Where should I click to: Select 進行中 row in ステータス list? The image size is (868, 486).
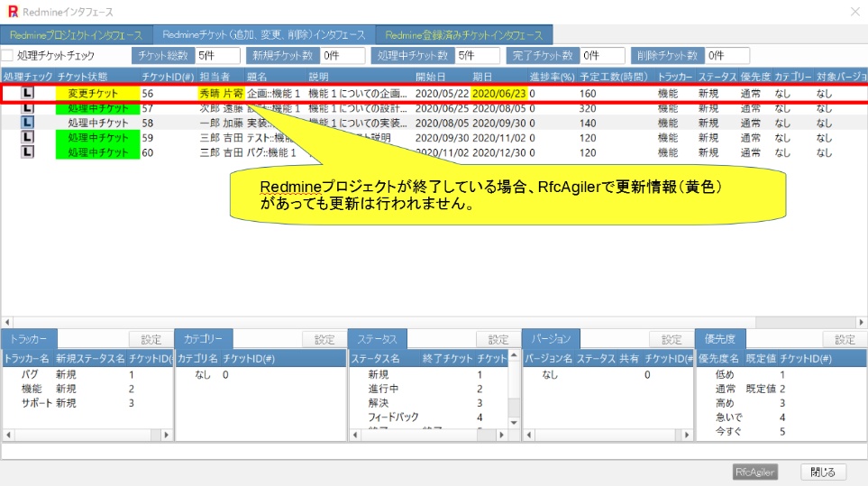[x=428, y=389]
